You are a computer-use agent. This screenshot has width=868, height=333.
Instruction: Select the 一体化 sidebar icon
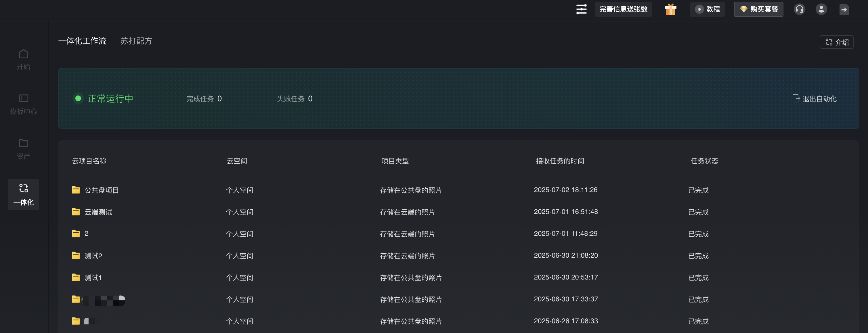(23, 194)
